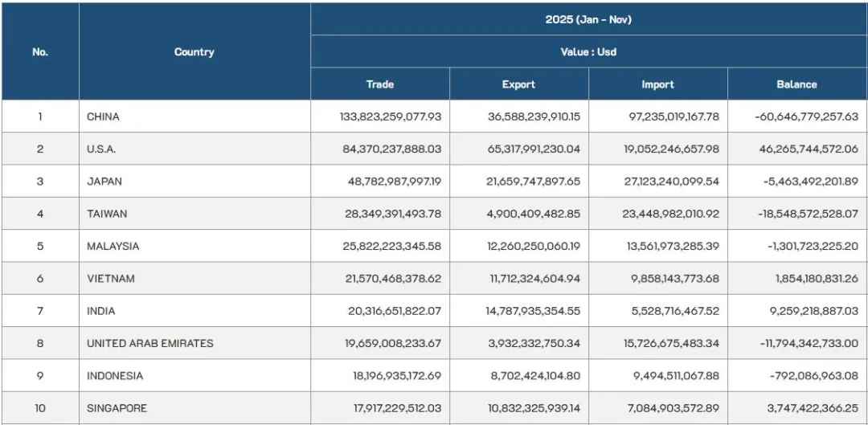The image size is (868, 425).
Task: Click China's trade value 133,823,259,077.93
Action: (x=391, y=116)
